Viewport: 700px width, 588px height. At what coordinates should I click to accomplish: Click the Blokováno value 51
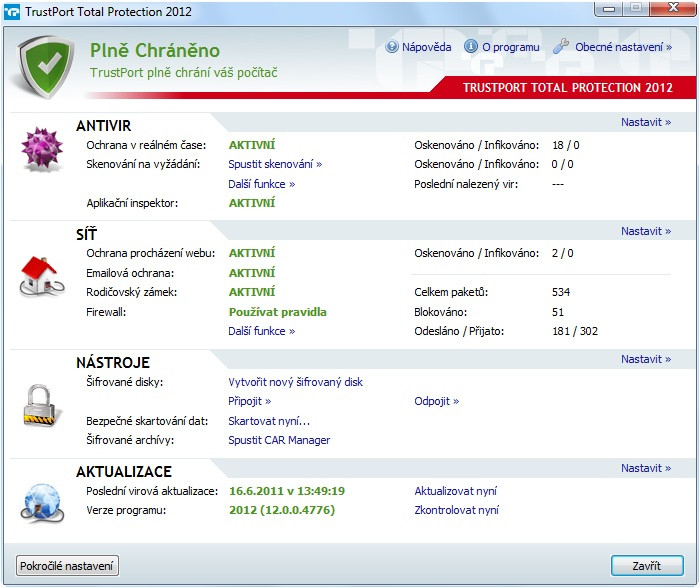tap(558, 312)
